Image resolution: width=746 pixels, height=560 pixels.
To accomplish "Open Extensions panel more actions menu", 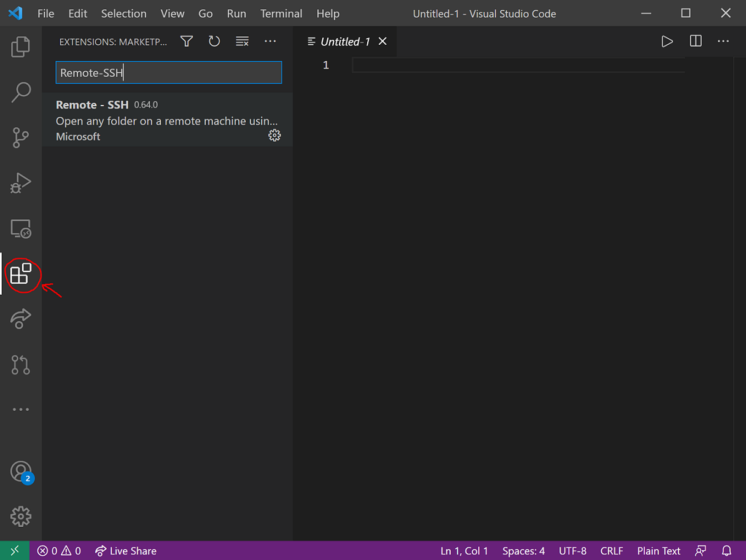I will 270,41.
